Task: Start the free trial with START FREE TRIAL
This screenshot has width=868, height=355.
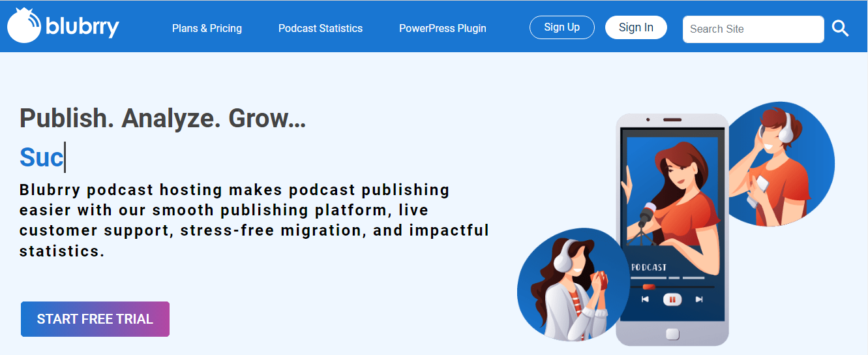Action: point(95,319)
